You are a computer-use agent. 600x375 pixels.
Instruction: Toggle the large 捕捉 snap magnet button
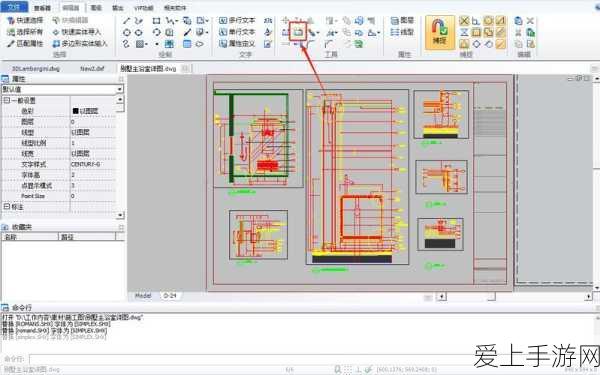440,32
